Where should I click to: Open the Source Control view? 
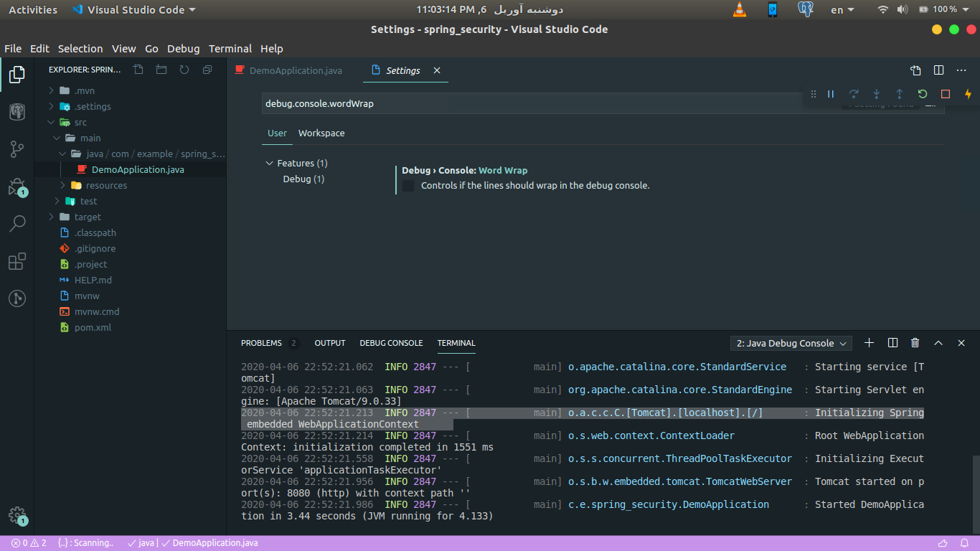pyautogui.click(x=17, y=149)
